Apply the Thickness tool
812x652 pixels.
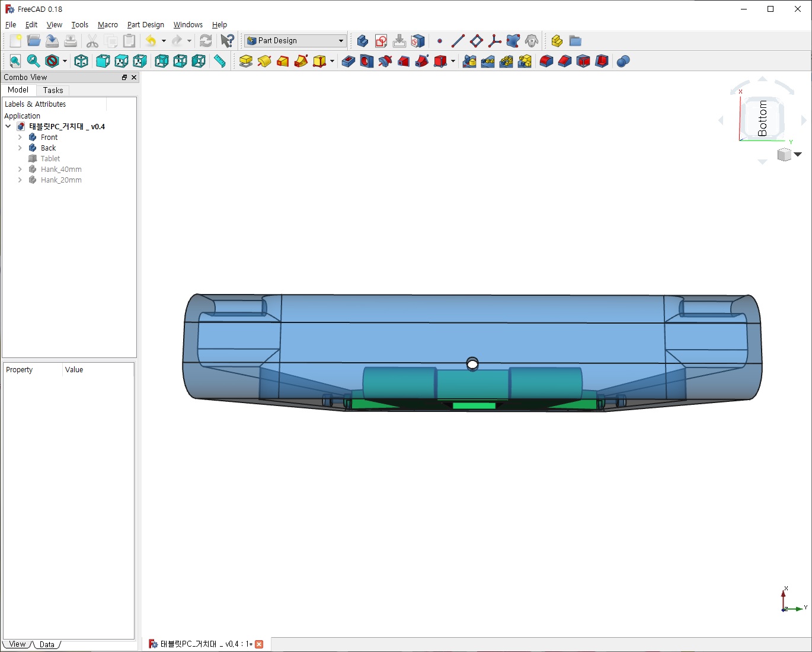602,61
